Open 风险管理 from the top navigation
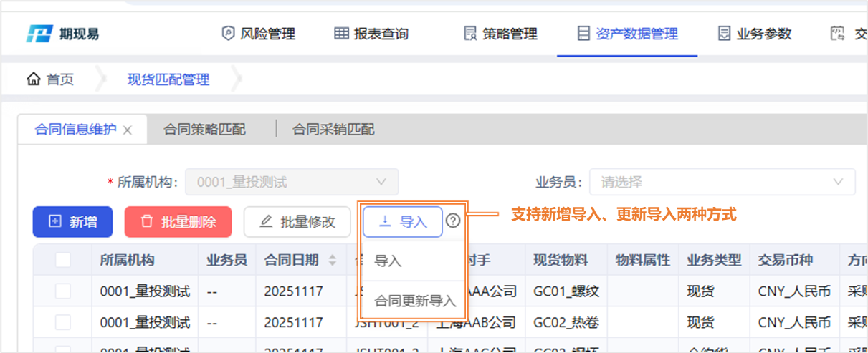The height and width of the screenshot is (353, 868). (x=258, y=34)
